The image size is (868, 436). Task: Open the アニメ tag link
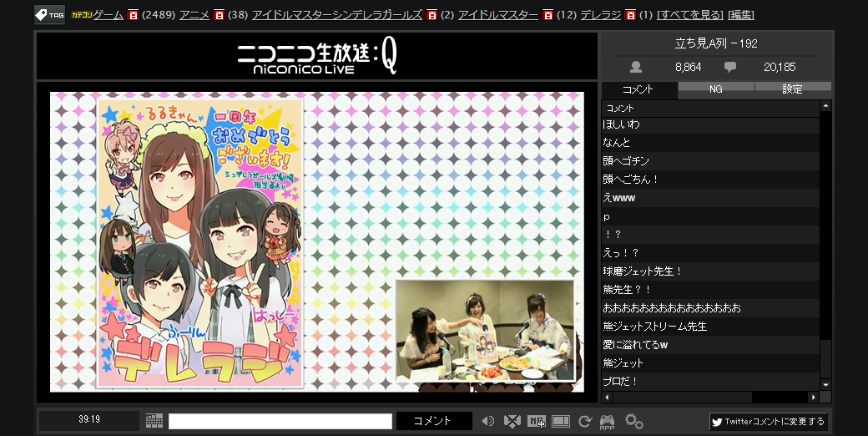point(194,15)
